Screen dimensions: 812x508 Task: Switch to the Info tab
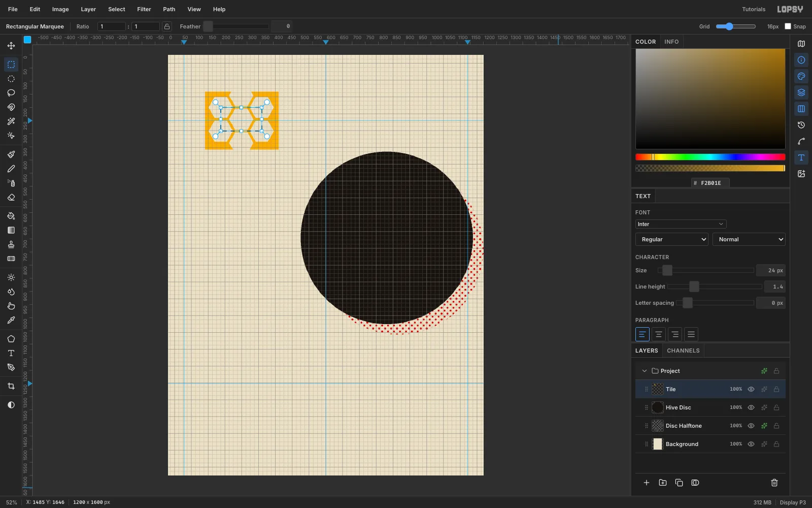point(671,42)
